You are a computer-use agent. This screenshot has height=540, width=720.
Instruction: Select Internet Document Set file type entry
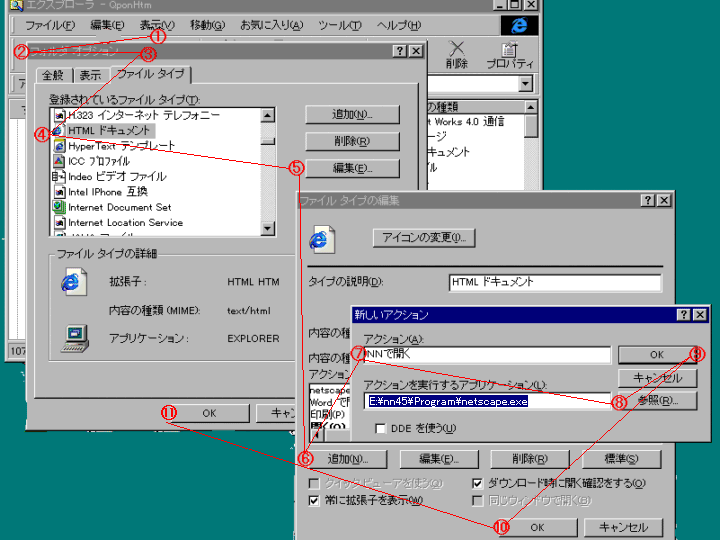[119, 207]
